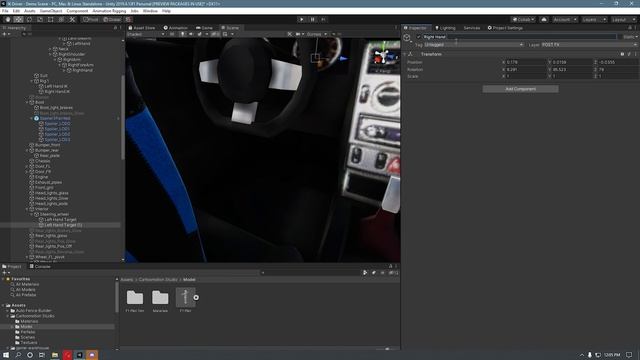This screenshot has width=640, height=360.
Task: Click the scene orientation gizmo
Action: [383, 56]
